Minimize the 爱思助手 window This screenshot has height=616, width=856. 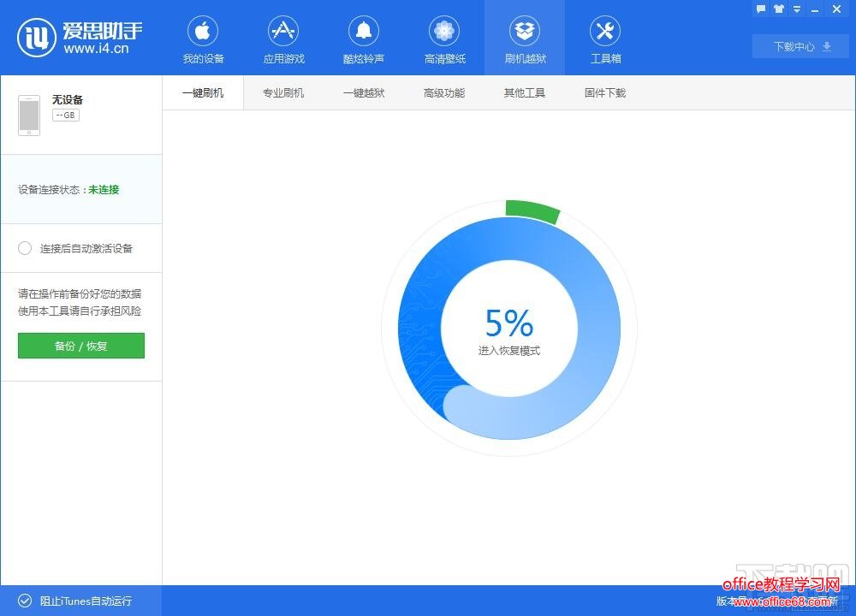(815, 9)
